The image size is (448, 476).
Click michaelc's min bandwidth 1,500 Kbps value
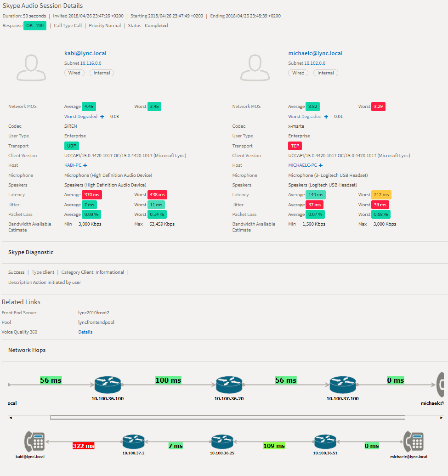[x=314, y=224]
